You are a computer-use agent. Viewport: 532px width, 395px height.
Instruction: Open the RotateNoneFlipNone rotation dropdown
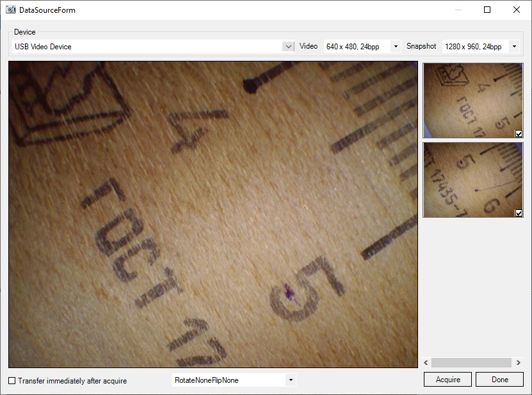tap(291, 380)
